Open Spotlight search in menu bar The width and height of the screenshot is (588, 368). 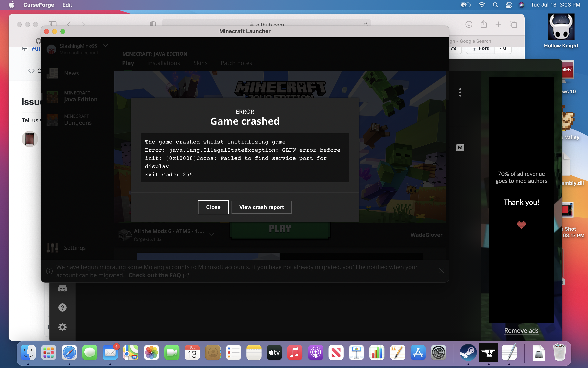point(495,5)
